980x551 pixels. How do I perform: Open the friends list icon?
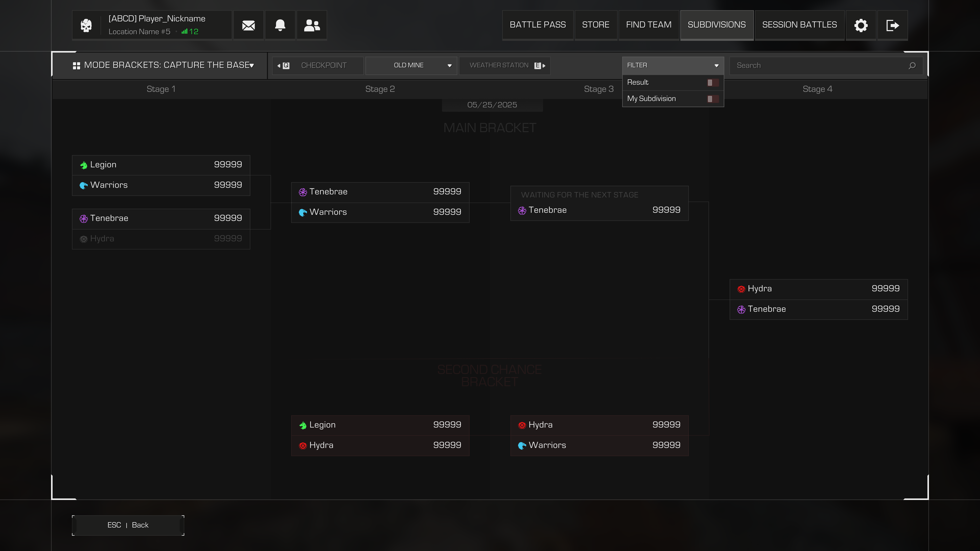tap(312, 25)
